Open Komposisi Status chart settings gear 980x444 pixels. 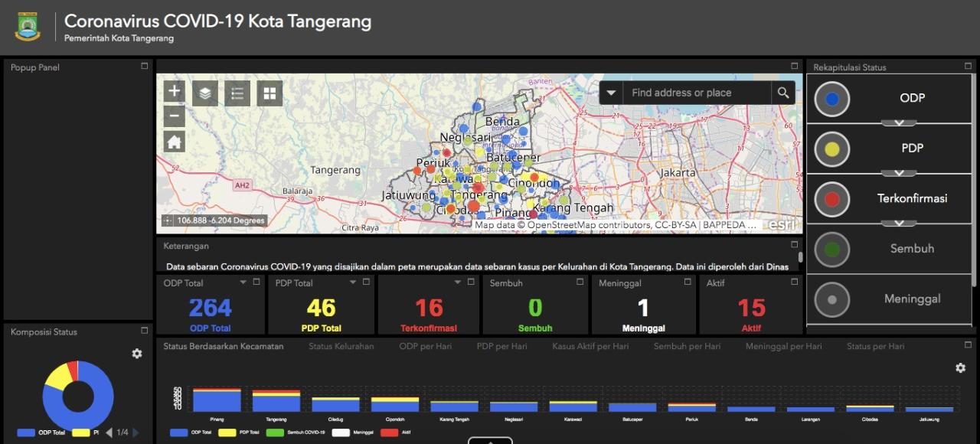(x=137, y=354)
